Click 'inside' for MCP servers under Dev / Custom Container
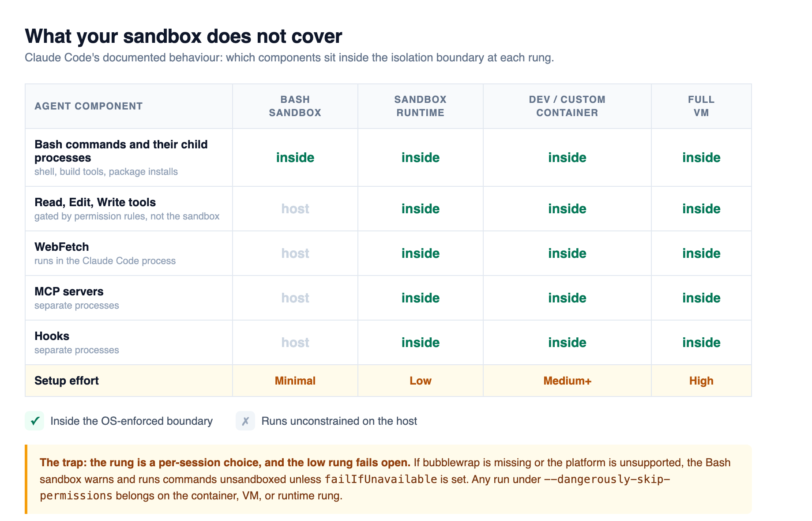The width and height of the screenshot is (812, 521). pos(567,298)
